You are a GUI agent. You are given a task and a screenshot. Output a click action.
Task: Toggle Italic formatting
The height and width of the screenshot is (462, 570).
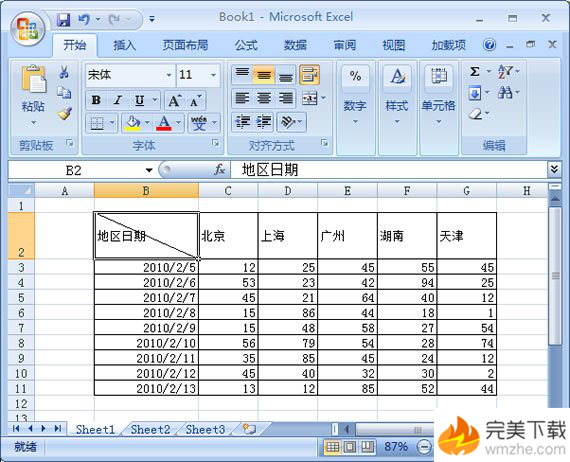pos(117,100)
